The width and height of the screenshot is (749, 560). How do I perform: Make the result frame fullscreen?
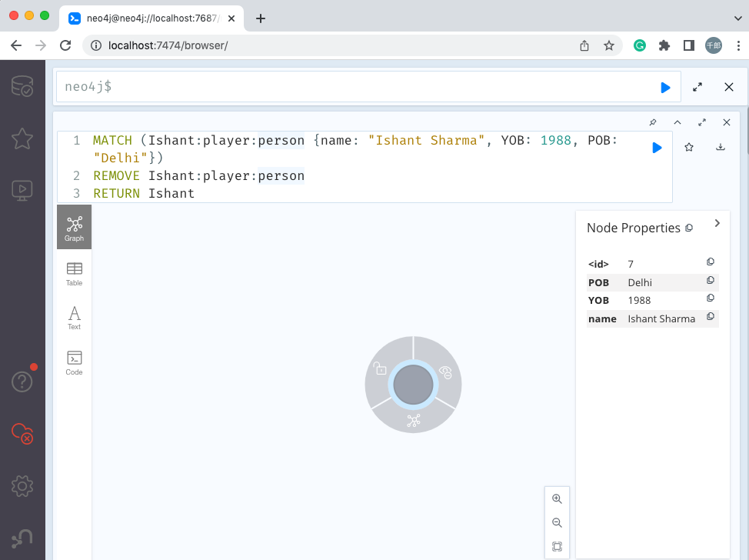tap(702, 122)
